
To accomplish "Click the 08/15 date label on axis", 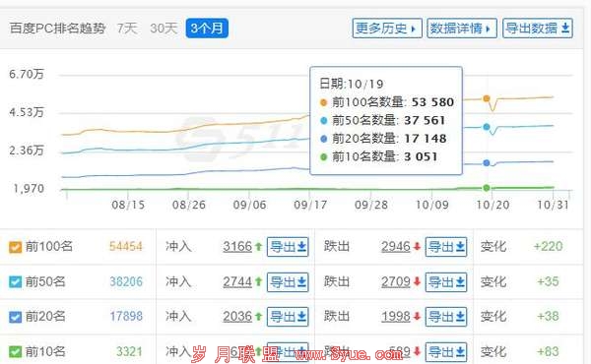I will coord(128,206).
